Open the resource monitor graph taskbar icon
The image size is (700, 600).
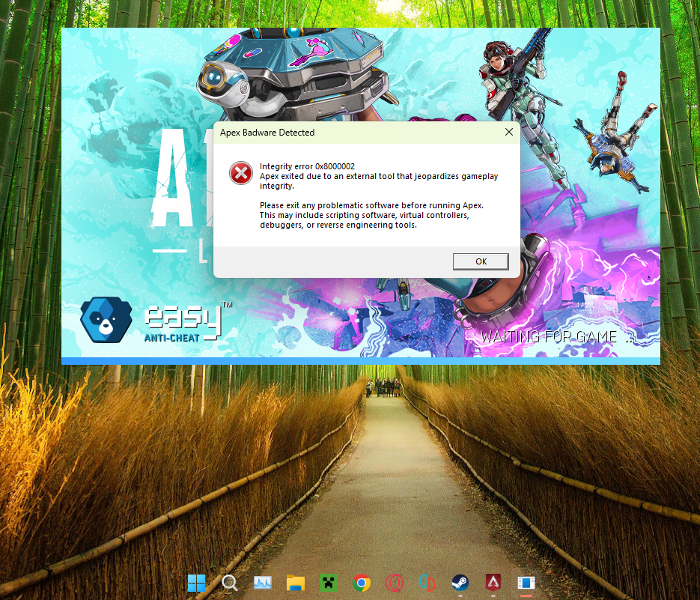(x=263, y=583)
